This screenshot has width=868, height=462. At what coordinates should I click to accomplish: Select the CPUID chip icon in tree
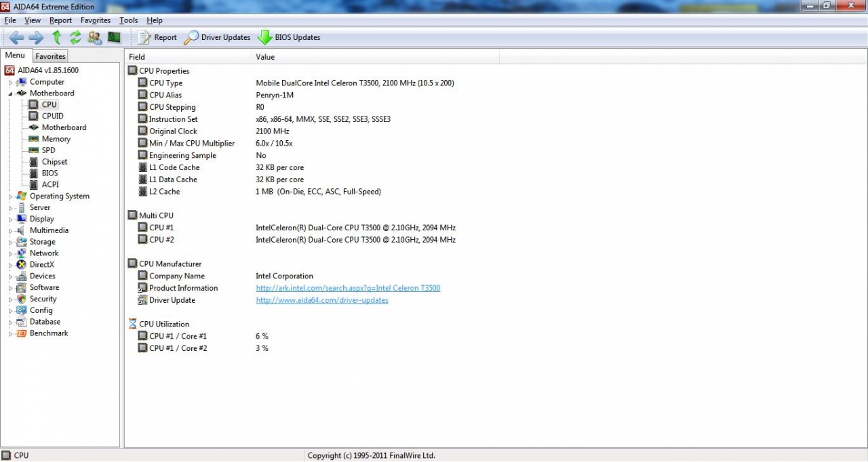pos(34,116)
